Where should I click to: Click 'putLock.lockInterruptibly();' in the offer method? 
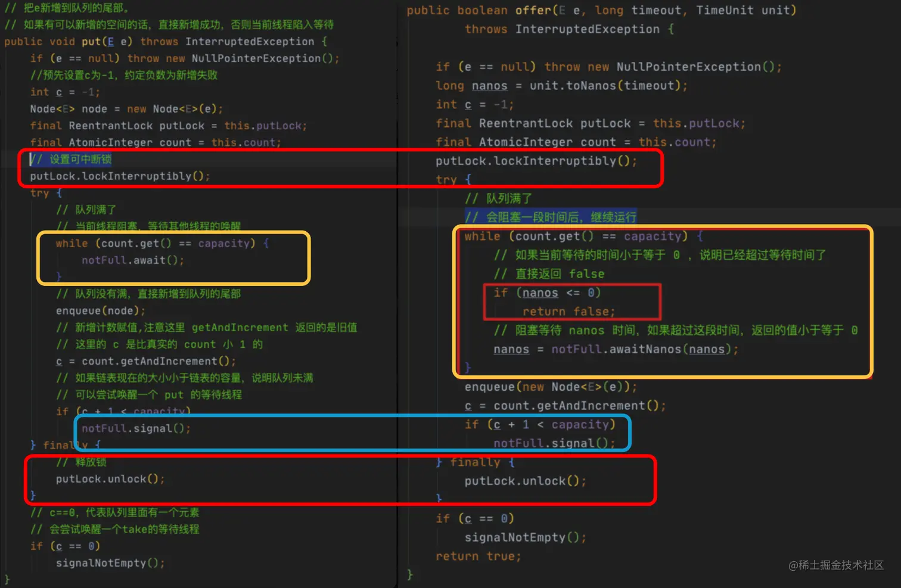[536, 161]
